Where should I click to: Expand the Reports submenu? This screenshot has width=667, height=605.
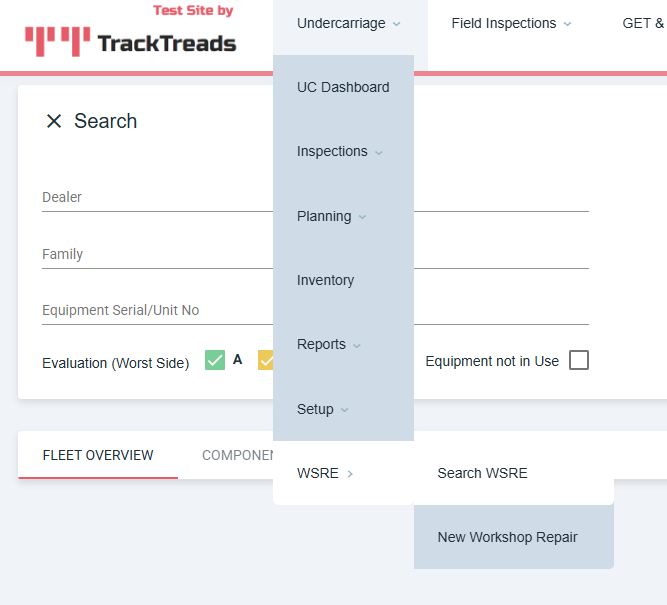click(329, 344)
